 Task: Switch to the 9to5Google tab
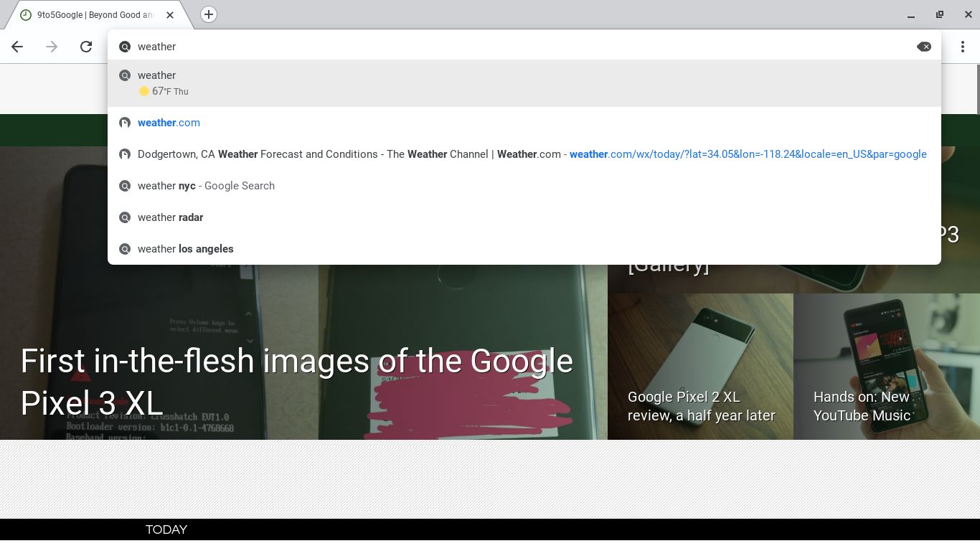tap(93, 14)
